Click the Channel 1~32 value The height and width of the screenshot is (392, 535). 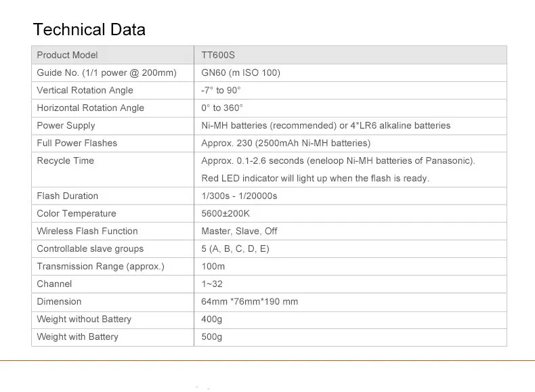click(x=212, y=284)
